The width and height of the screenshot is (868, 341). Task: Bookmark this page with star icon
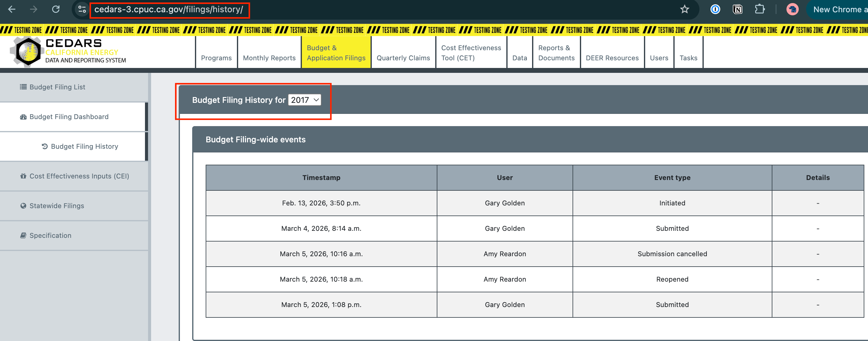click(684, 9)
